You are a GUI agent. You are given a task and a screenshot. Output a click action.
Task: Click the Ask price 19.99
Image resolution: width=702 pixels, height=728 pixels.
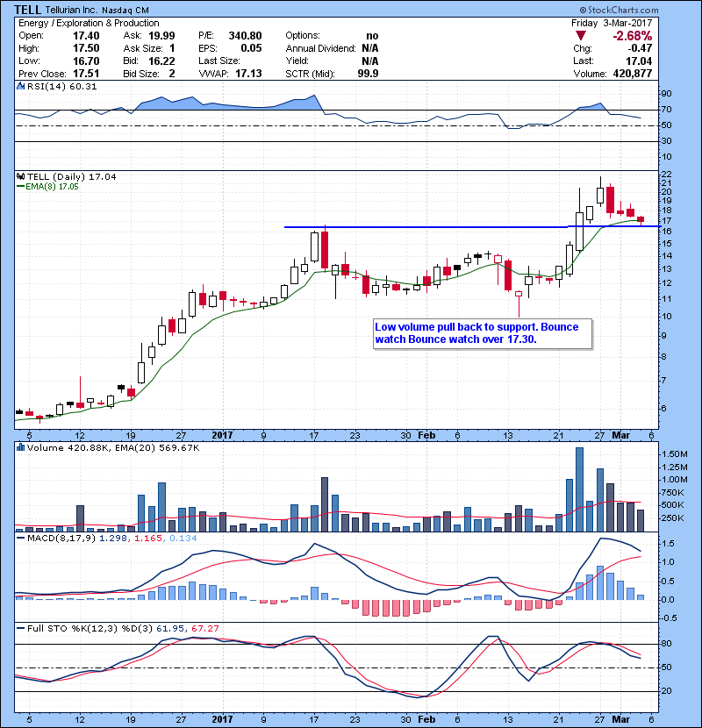pos(161,36)
